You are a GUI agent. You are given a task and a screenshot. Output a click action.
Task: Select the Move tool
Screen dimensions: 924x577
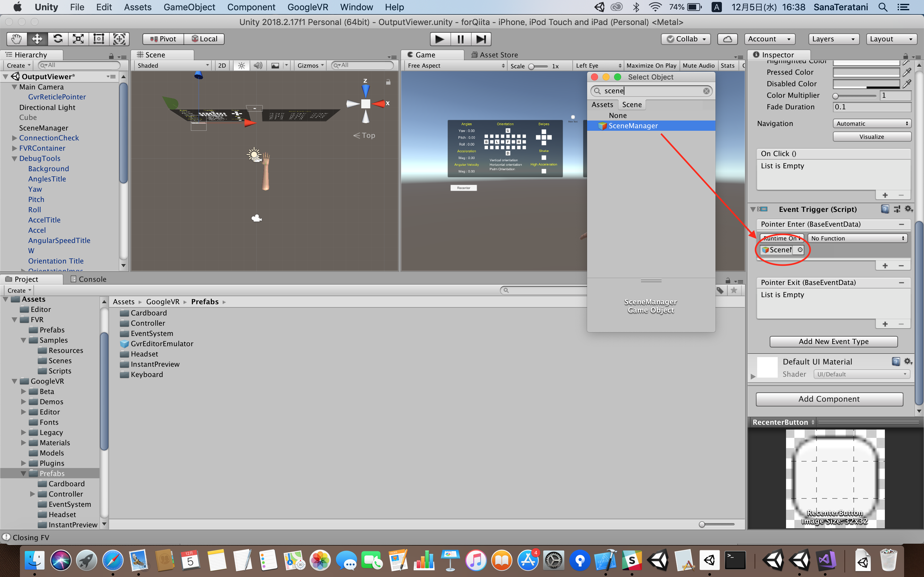(37, 39)
